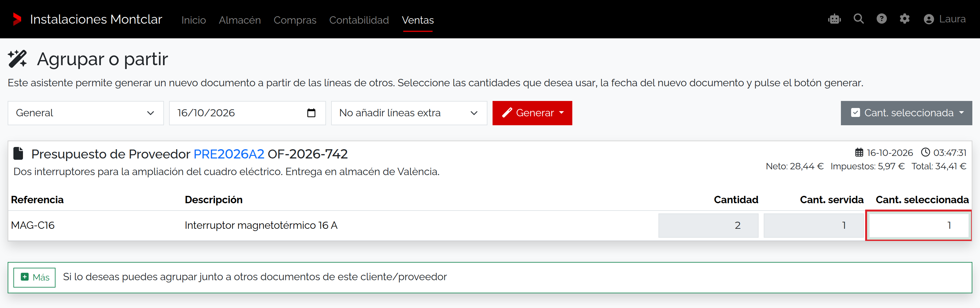
Task: Click the Referencia column header
Action: point(37,200)
